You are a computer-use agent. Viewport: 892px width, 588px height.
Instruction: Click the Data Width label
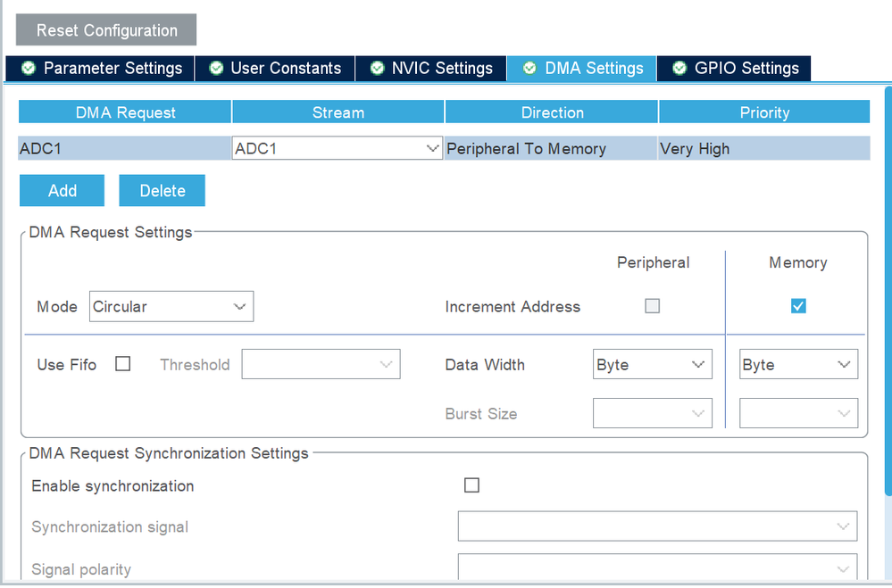click(485, 365)
